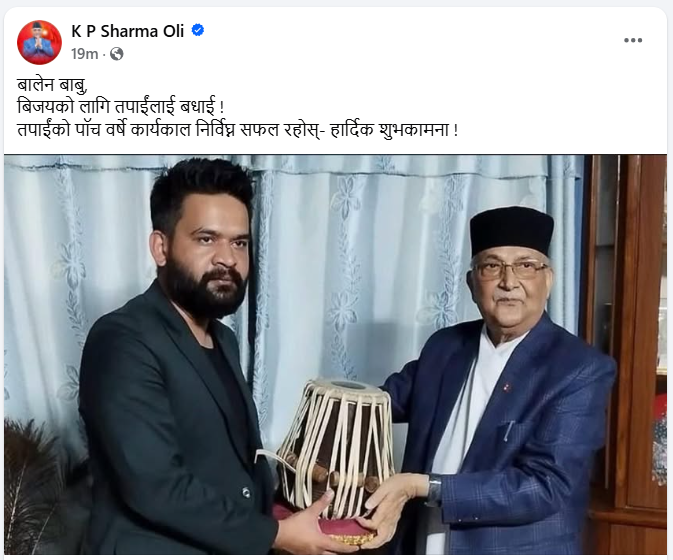Click the wooden cabinet in the photo
This screenshot has width=673, height=560.
[627, 354]
